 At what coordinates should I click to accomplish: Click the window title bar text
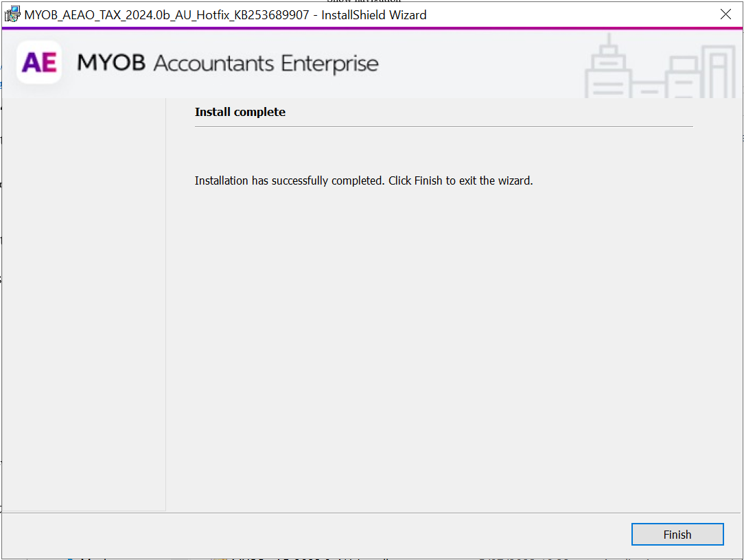point(225,14)
